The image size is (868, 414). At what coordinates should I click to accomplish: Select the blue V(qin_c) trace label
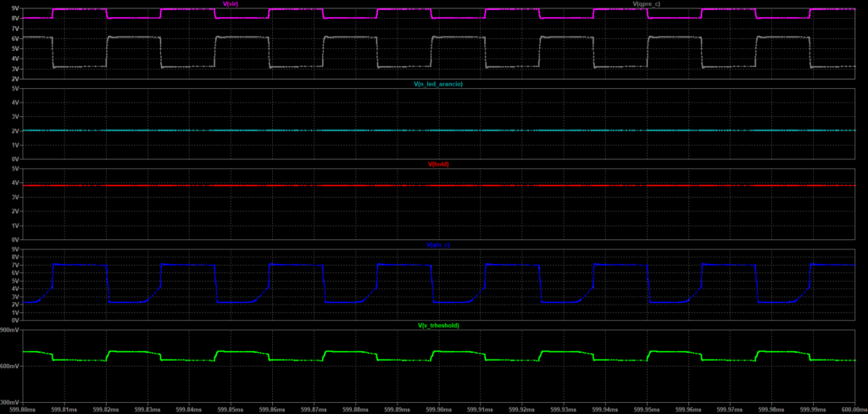(x=439, y=244)
